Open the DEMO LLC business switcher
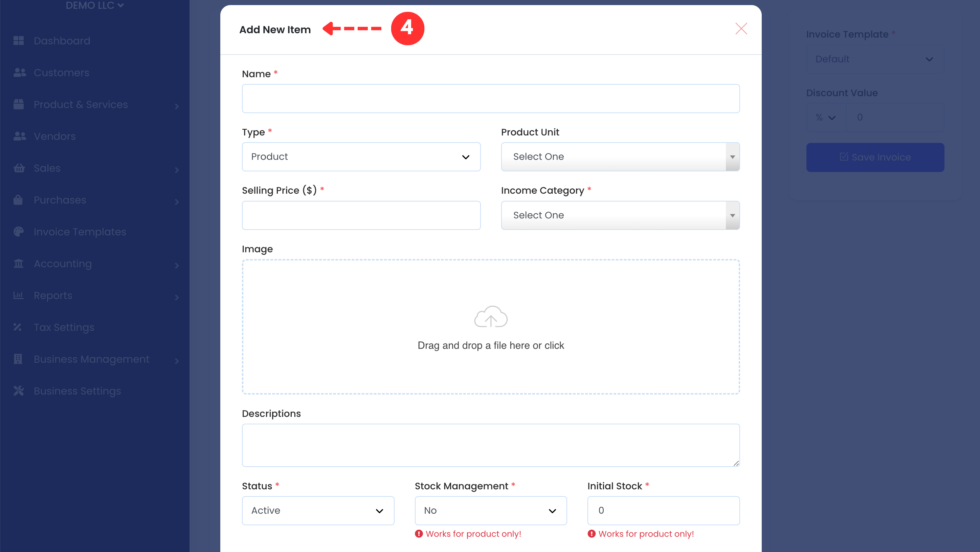Image resolution: width=980 pixels, height=552 pixels. click(94, 5)
